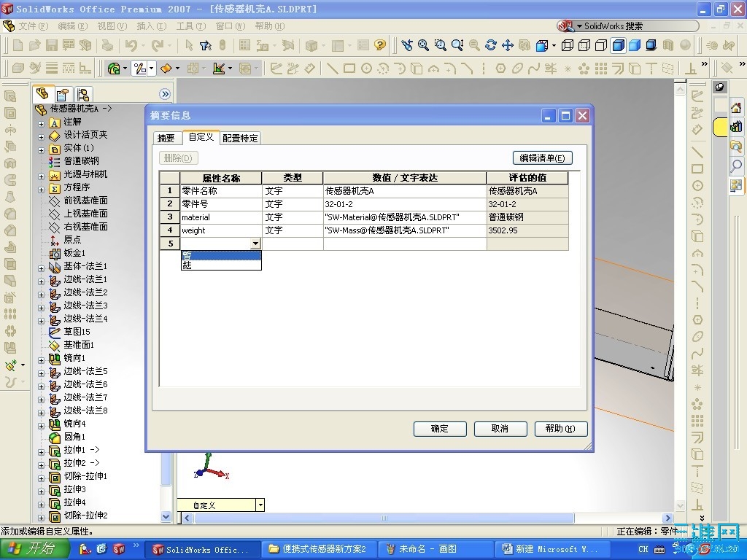Expand the 镜向1 feature node
Viewport: 747px width, 560px height.
[x=41, y=360]
